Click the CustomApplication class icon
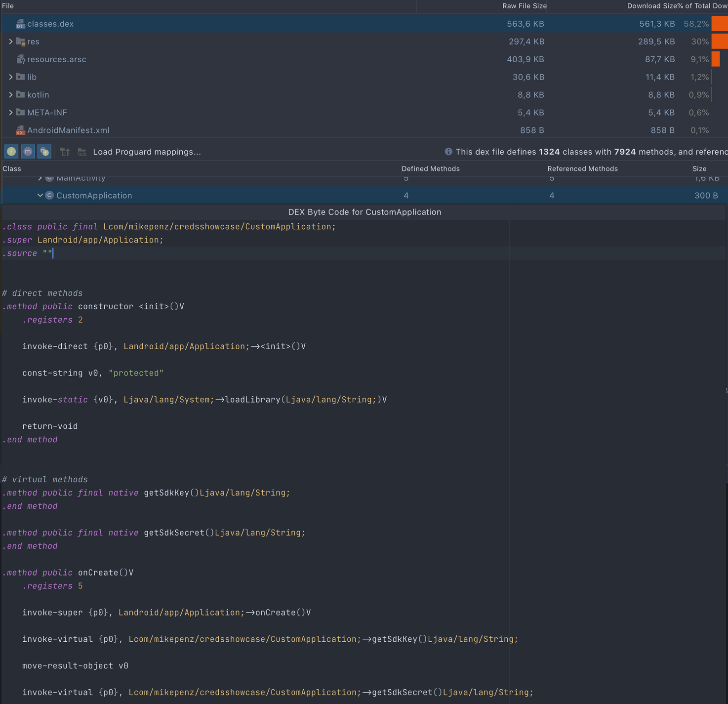 click(x=49, y=195)
